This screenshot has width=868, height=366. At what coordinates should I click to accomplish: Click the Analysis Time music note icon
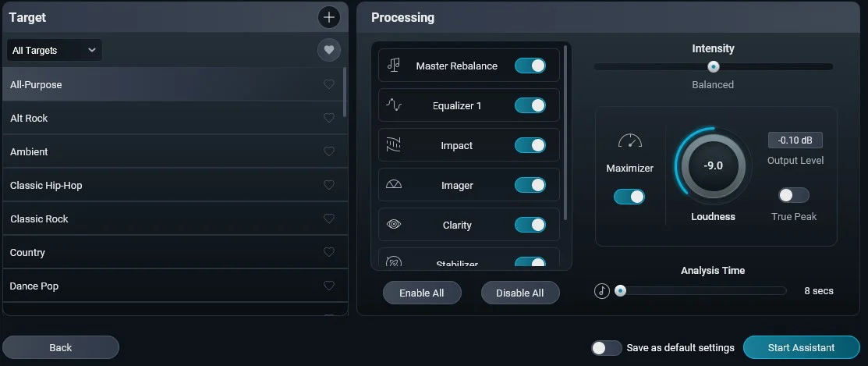602,291
